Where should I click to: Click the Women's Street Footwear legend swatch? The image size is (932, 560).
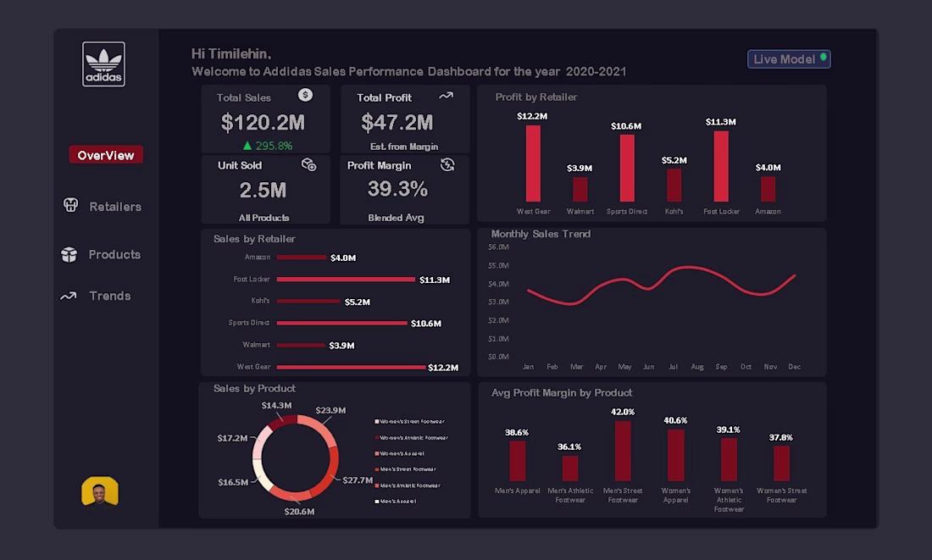coord(377,422)
